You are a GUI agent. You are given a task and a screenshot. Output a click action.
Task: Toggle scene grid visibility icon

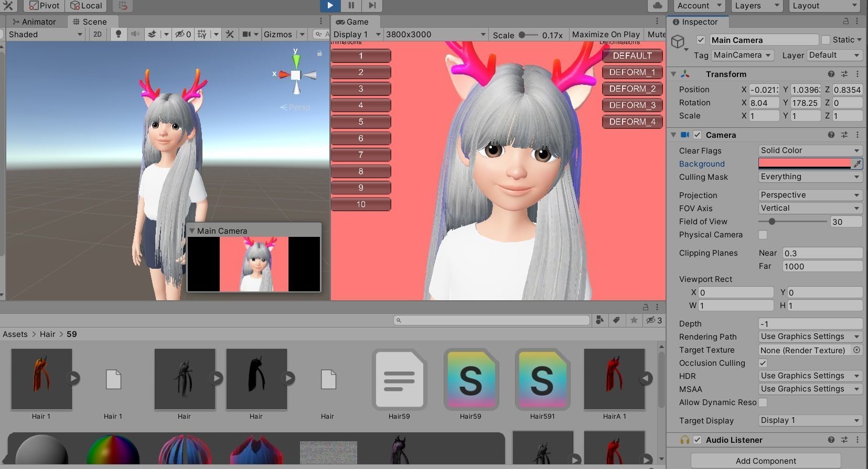point(202,34)
